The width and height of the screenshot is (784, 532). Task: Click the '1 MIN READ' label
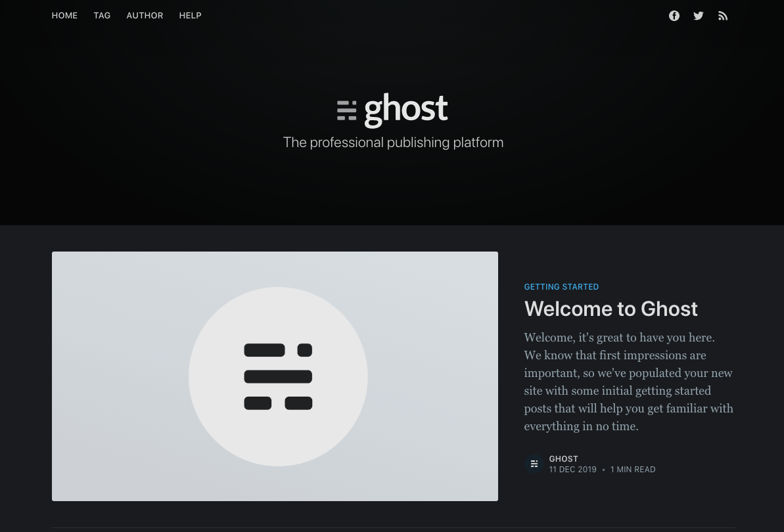632,469
